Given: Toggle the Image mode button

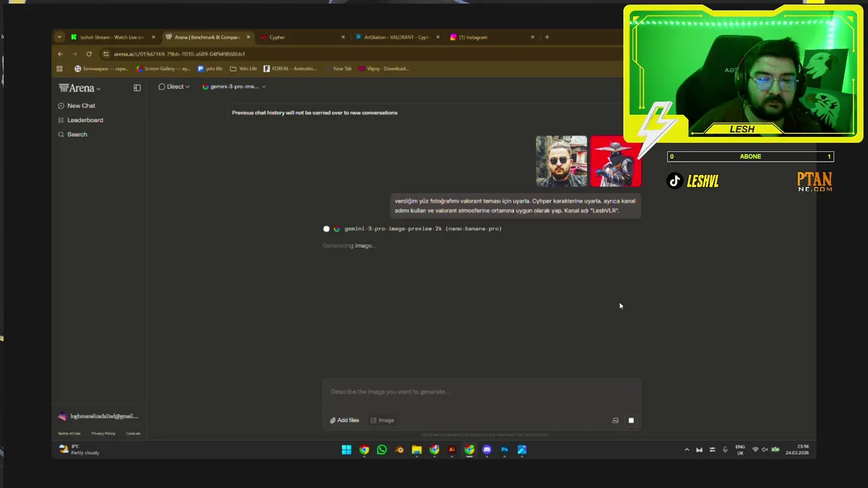Looking at the screenshot, I should [x=382, y=420].
